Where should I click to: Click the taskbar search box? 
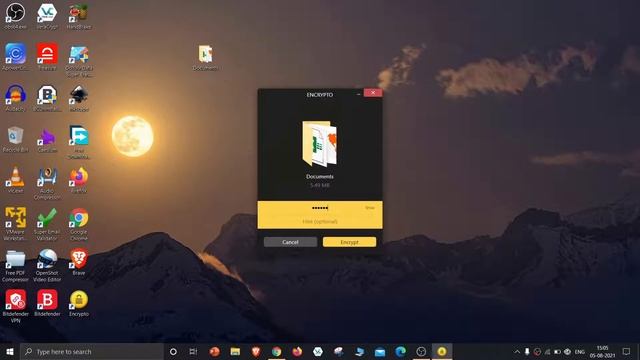coord(92,351)
